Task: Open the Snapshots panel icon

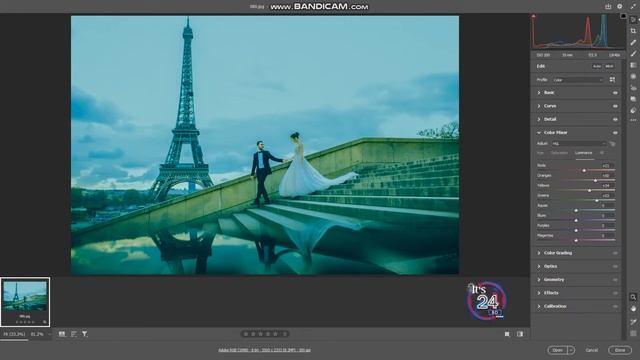Action: tap(633, 99)
